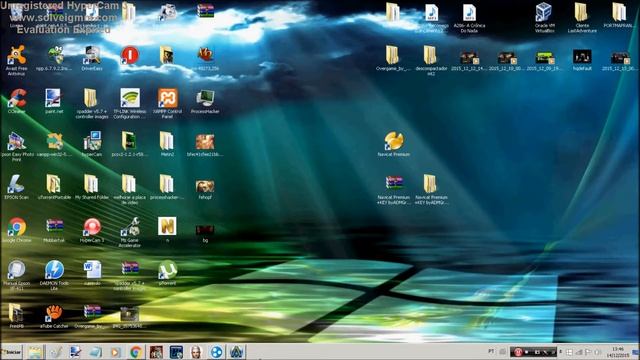Select the ProcessHacker desktop icon
The image size is (640, 360).
coord(205,101)
